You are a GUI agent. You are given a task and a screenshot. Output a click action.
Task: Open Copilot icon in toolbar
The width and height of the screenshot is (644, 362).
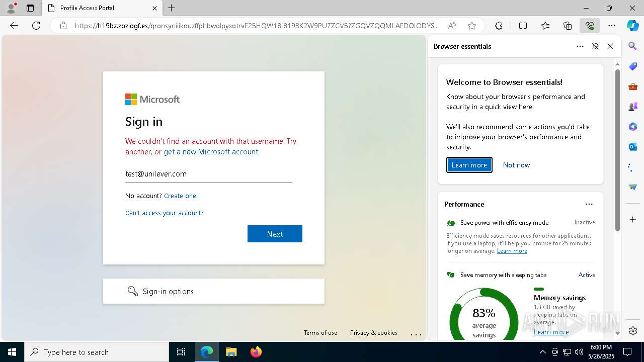coord(632,26)
